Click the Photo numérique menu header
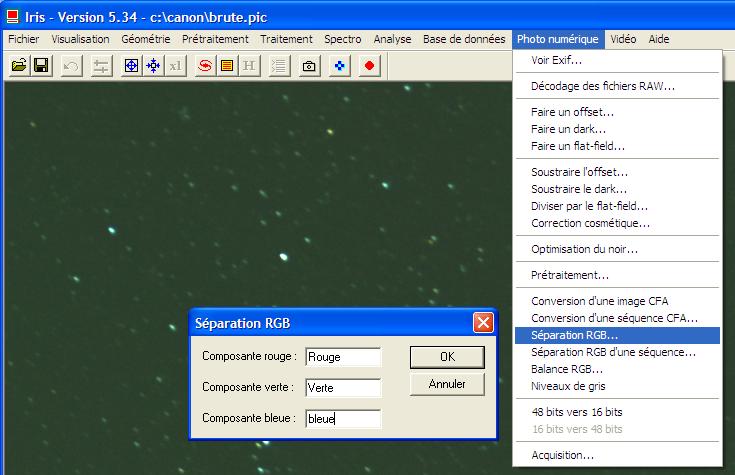Viewport: 735px width, 475px height. tap(558, 39)
